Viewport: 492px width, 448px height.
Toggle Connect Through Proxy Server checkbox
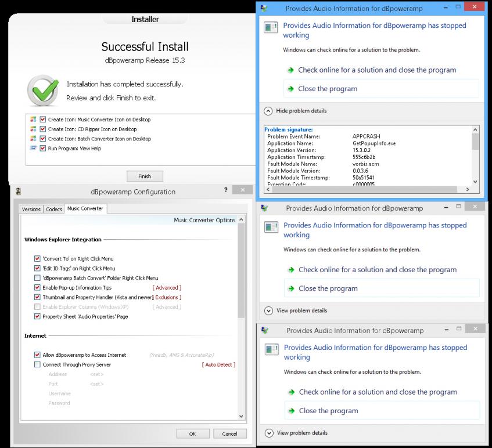click(x=38, y=364)
